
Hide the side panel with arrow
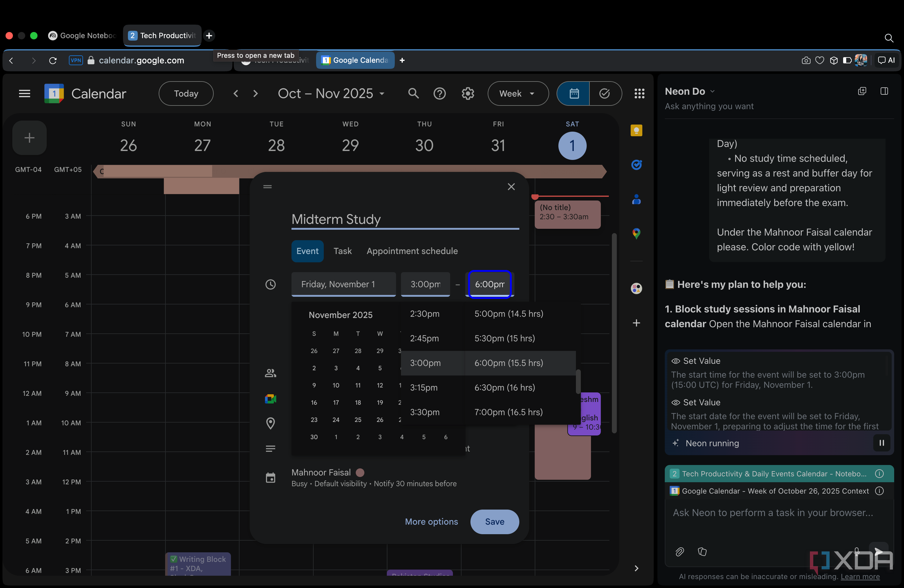(x=636, y=568)
